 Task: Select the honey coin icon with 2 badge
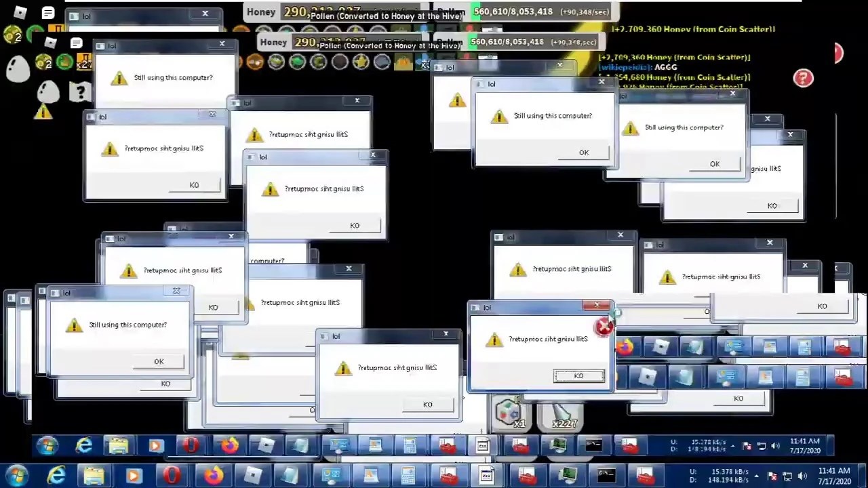click(x=43, y=62)
